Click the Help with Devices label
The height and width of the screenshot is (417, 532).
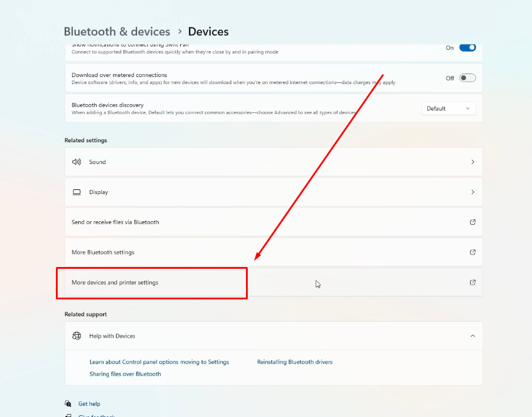(x=112, y=336)
